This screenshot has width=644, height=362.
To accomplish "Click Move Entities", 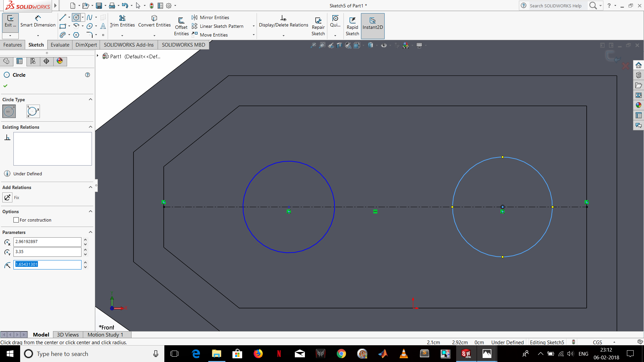I will 210,35.
